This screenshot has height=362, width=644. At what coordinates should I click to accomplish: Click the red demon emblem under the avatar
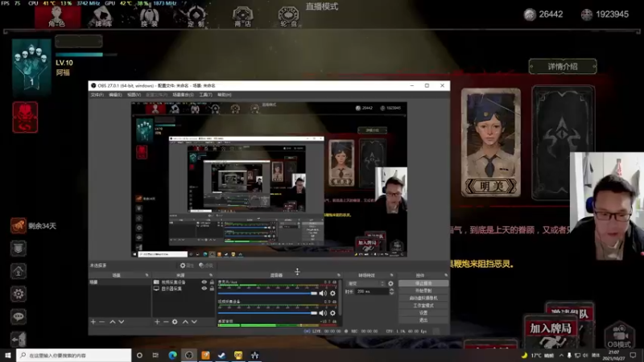(25, 117)
